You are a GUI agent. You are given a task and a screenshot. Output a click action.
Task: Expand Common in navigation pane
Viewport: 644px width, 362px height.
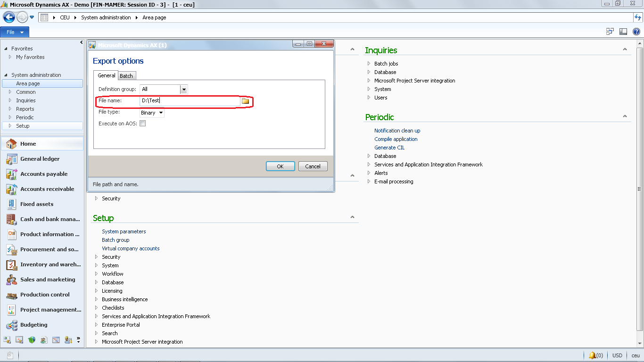coord(10,92)
